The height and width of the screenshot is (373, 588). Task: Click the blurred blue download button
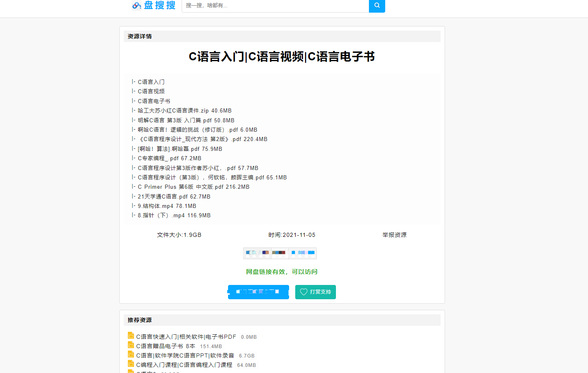(259, 292)
